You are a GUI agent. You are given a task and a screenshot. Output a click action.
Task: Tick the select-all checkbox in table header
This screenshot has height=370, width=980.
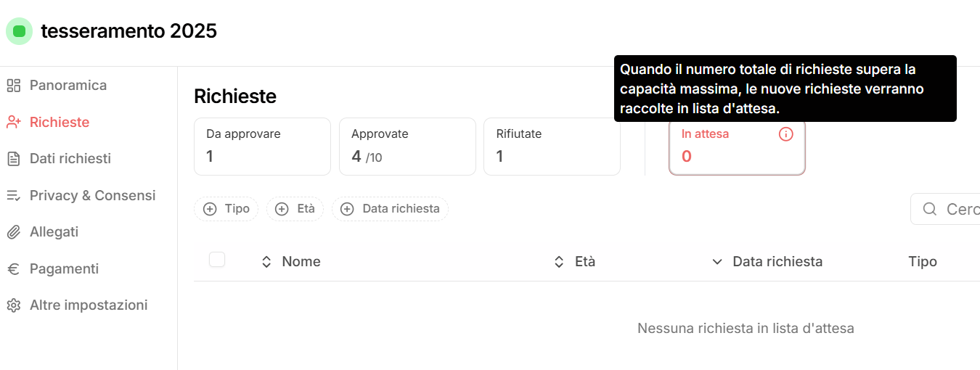click(217, 260)
